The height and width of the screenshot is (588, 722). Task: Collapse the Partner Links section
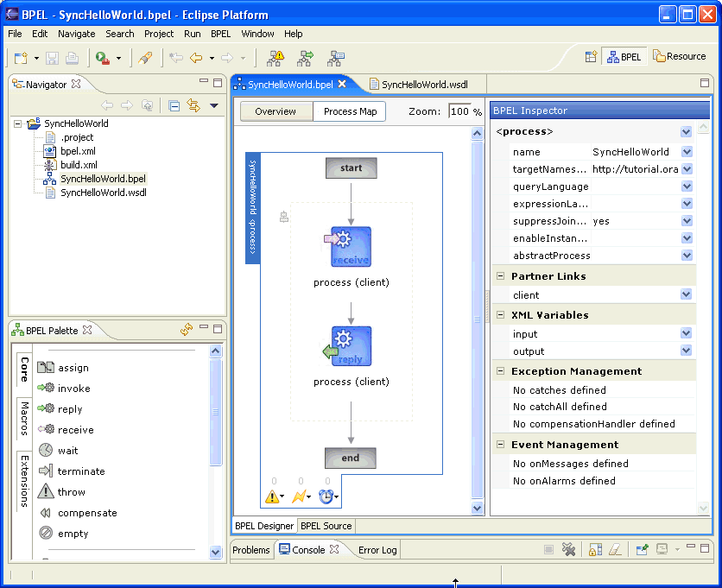tap(501, 276)
